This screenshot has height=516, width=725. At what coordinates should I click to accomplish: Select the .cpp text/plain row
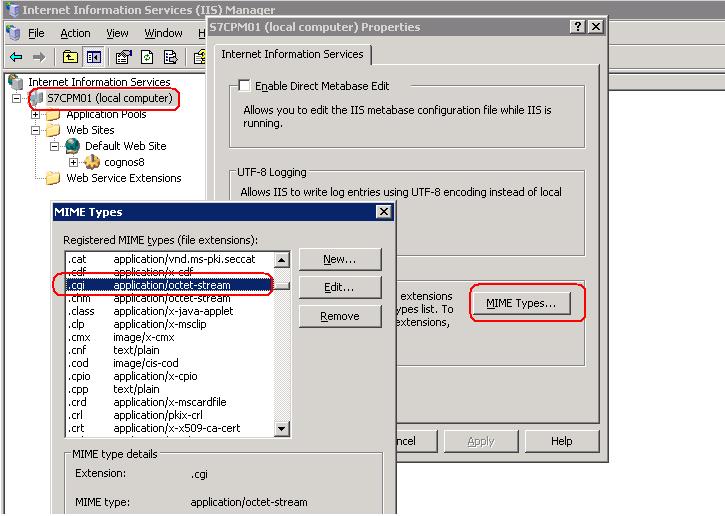pos(169,389)
